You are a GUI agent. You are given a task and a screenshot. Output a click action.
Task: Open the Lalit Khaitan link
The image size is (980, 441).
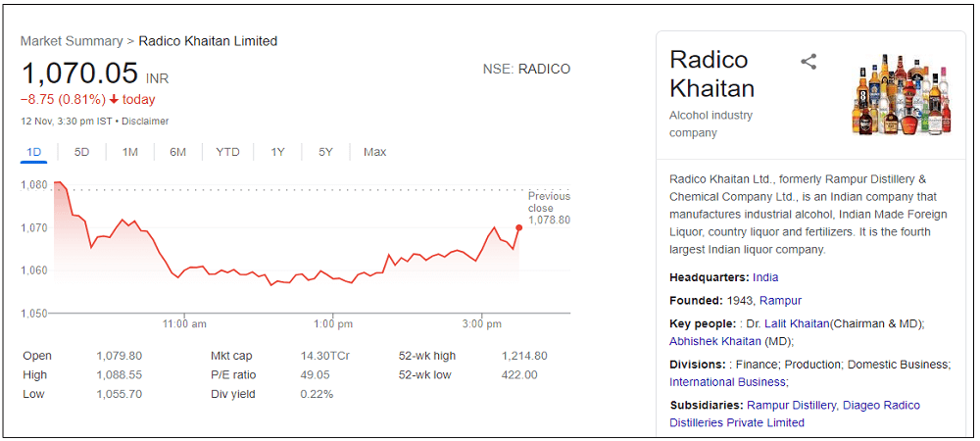798,323
